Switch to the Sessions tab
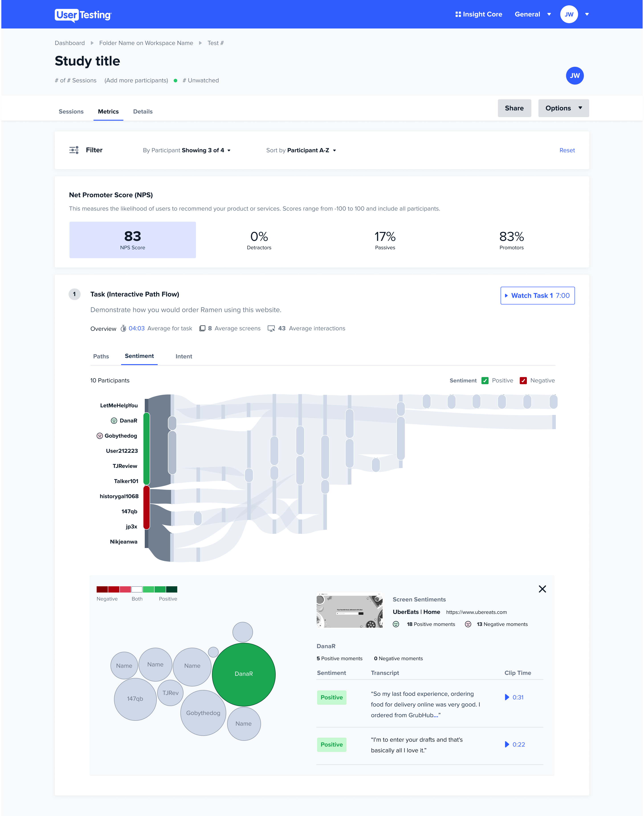This screenshot has height=816, width=644. click(x=71, y=112)
